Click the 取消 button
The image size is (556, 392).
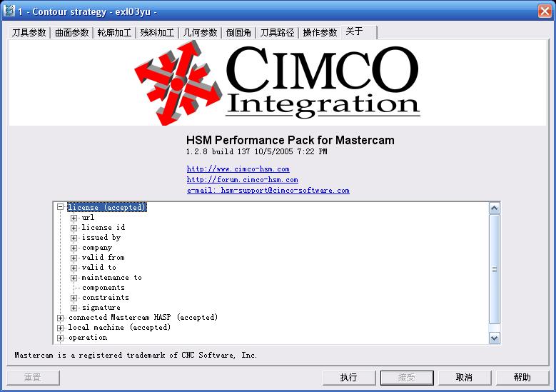[465, 378]
